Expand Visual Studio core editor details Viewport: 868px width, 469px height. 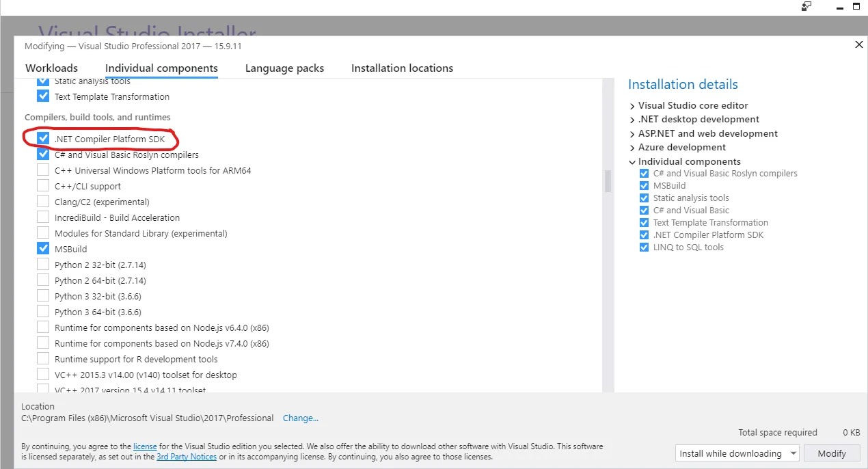coord(632,105)
